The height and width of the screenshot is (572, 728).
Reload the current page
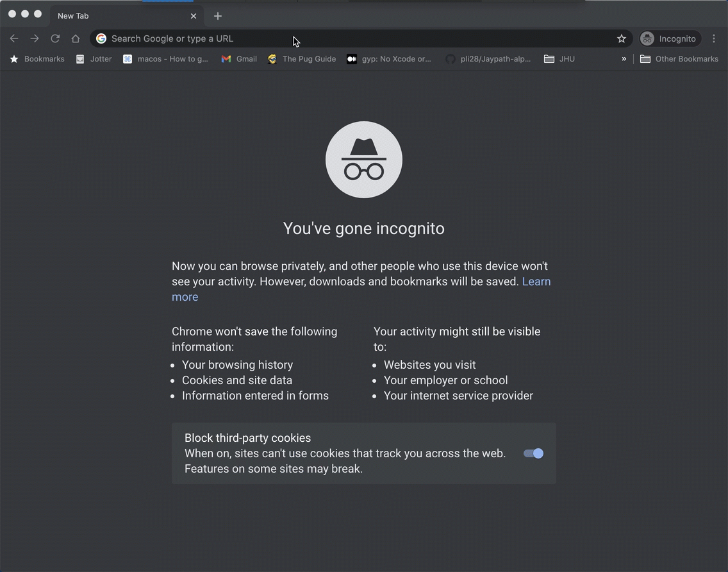(54, 38)
